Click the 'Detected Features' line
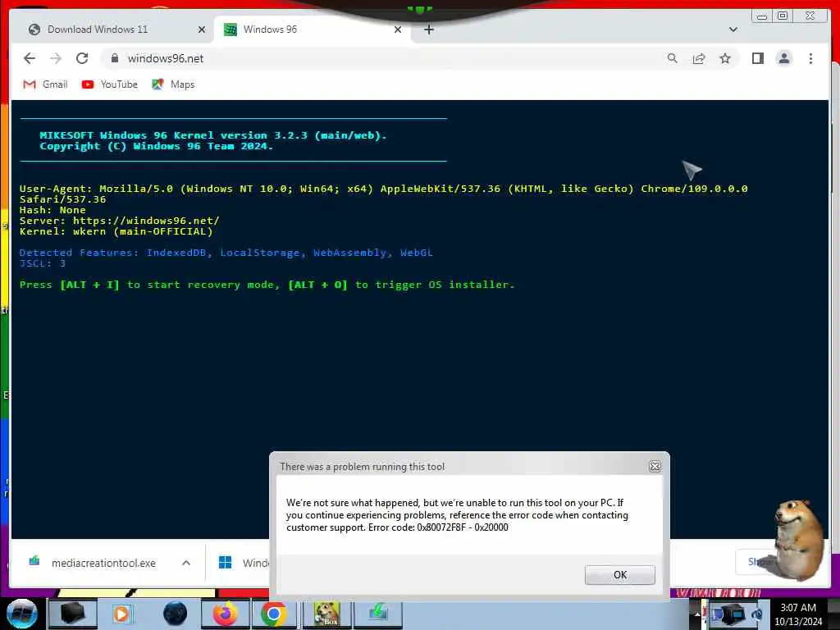The height and width of the screenshot is (630, 840). tap(226, 253)
